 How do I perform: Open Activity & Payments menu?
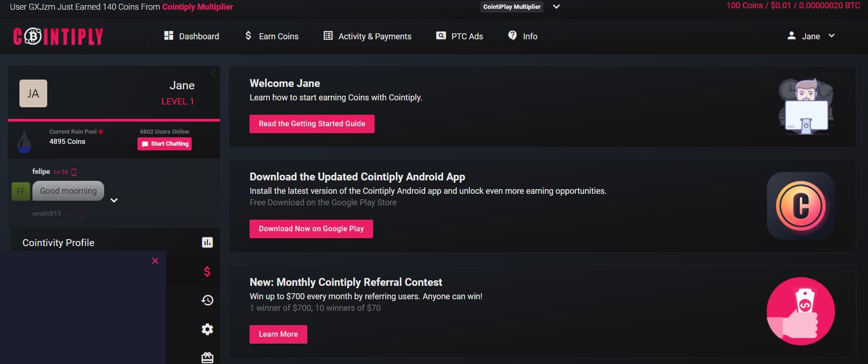367,36
